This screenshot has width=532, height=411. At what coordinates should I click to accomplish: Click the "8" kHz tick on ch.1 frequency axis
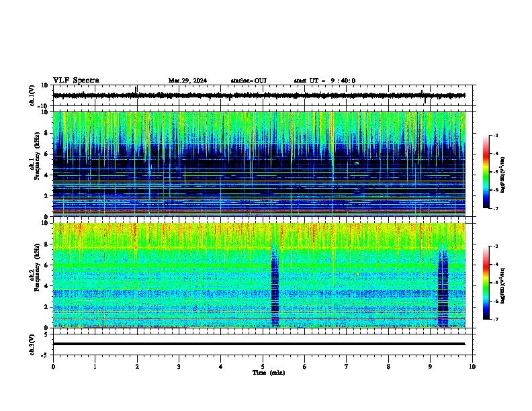click(x=46, y=133)
